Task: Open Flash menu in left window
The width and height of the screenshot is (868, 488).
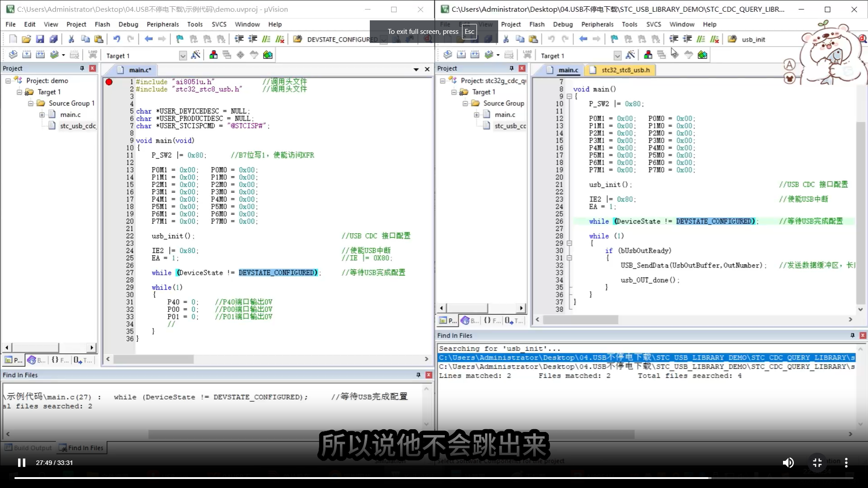Action: 102,24
